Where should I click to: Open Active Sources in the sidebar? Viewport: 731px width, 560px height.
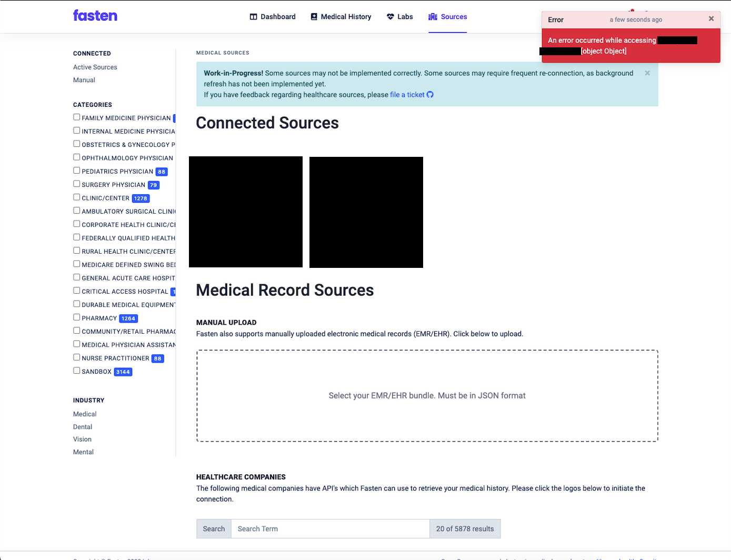(x=95, y=67)
